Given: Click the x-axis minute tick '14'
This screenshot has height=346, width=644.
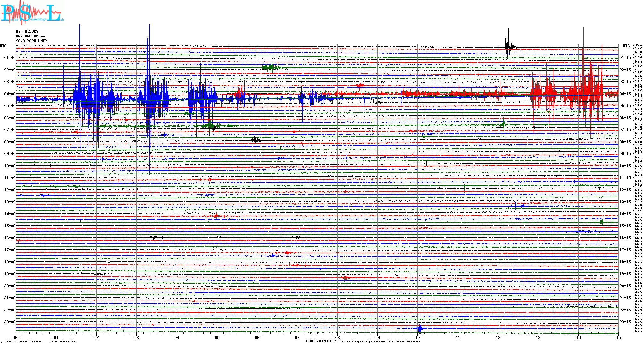Looking at the screenshot, I should point(578,337).
